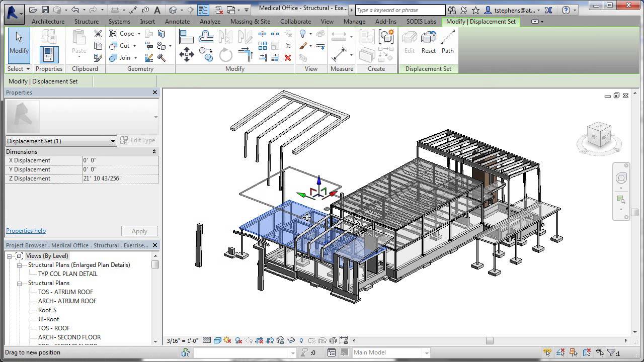Click the Z Displacement value field
Screen dimensions: 644x362
[x=120, y=178]
